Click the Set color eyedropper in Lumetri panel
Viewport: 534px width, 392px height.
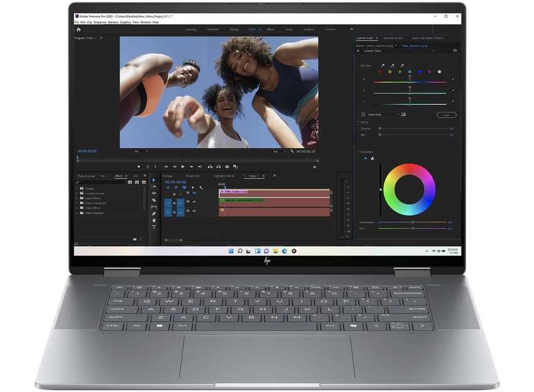coord(381,65)
